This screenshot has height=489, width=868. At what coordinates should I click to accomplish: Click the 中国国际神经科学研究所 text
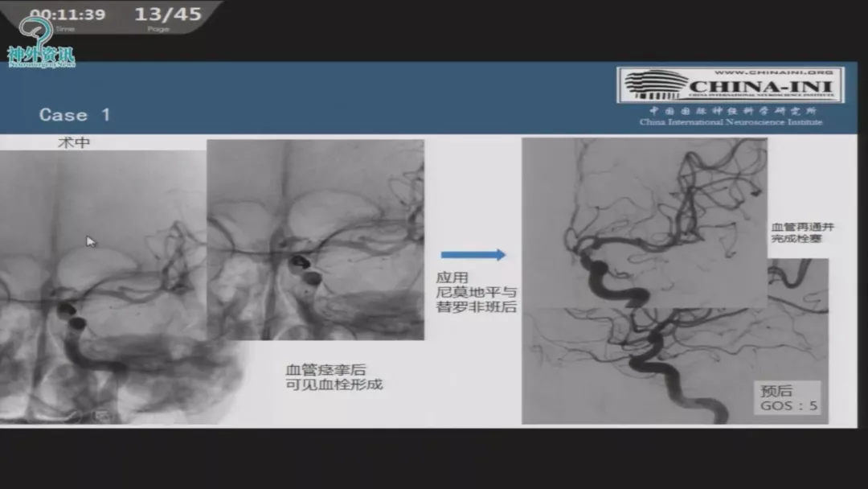point(733,111)
